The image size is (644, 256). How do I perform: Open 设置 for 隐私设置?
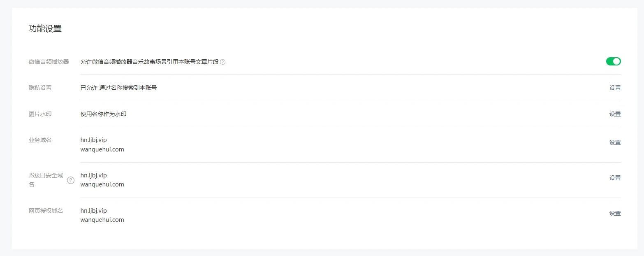click(x=615, y=88)
